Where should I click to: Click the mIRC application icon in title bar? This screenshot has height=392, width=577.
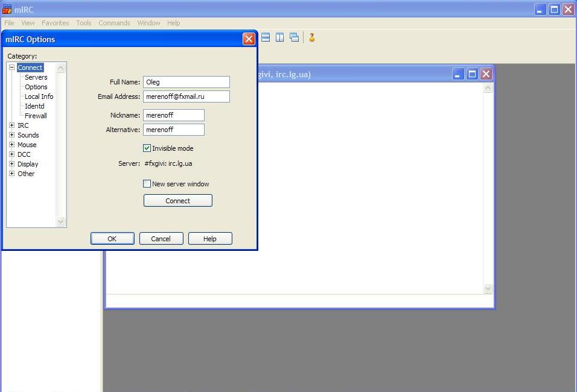coord(7,9)
